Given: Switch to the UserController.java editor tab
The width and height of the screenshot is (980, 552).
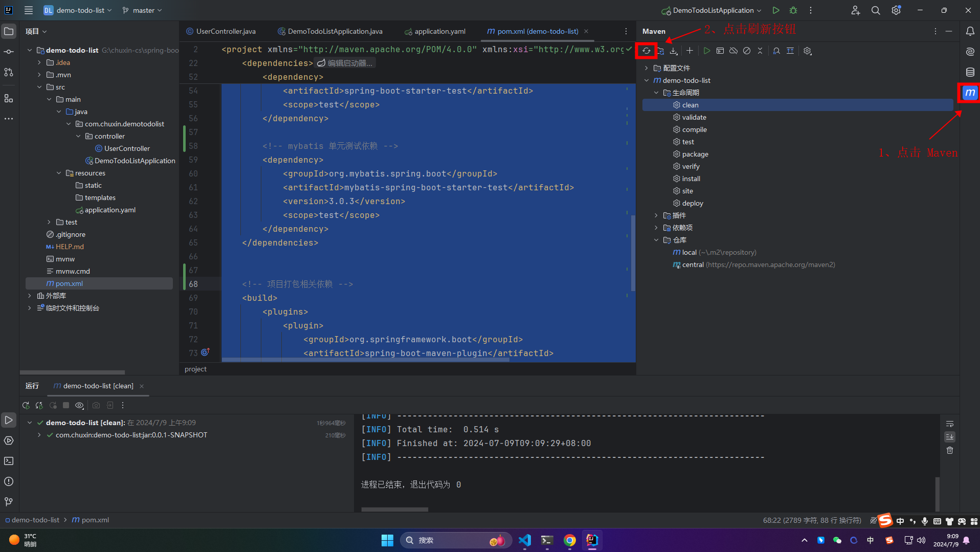Looking at the screenshot, I should (221, 31).
